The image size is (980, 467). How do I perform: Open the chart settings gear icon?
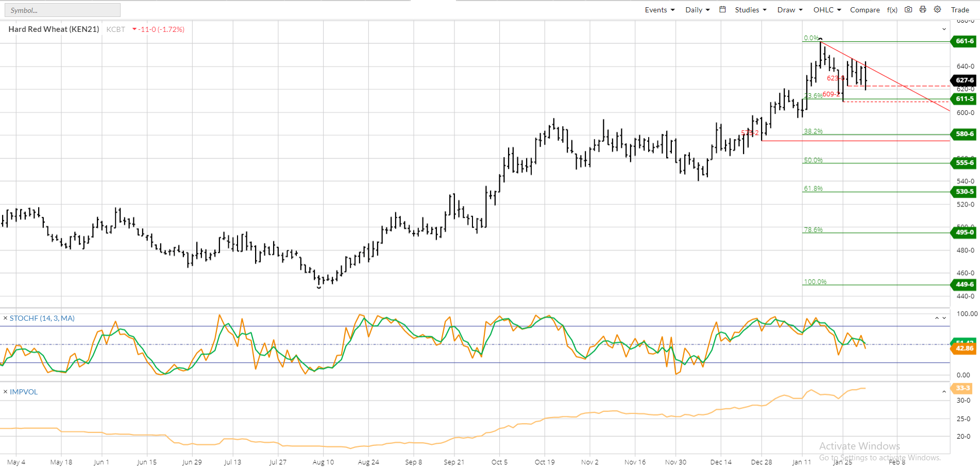tap(937, 9)
